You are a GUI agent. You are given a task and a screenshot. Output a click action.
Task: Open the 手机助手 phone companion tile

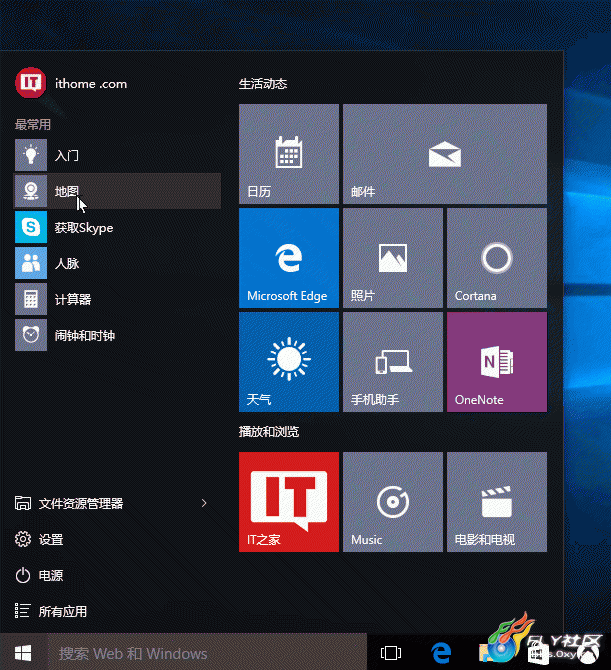(393, 362)
